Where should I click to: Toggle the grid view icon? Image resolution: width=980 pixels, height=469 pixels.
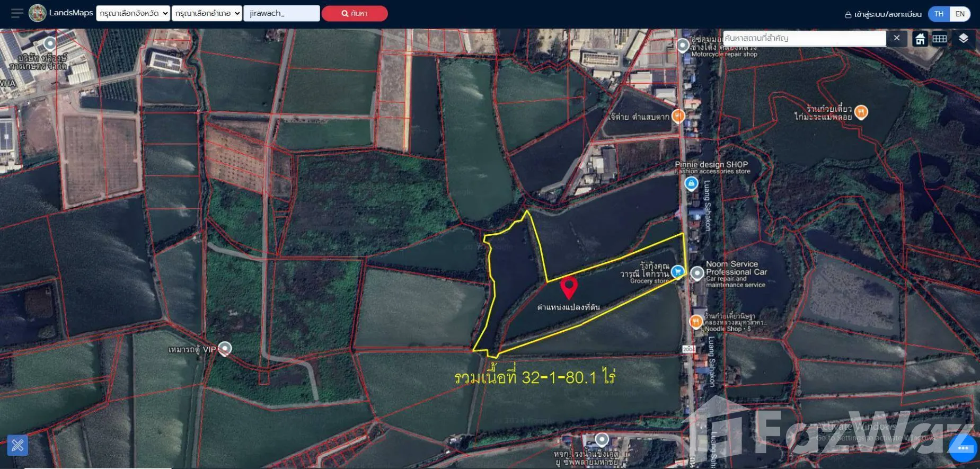point(940,39)
